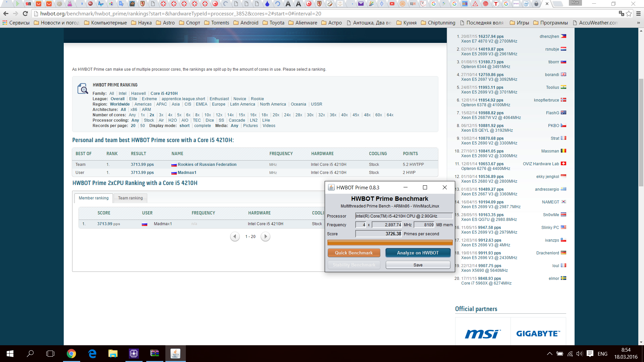Choose the x86 architecture filter

[134, 110]
